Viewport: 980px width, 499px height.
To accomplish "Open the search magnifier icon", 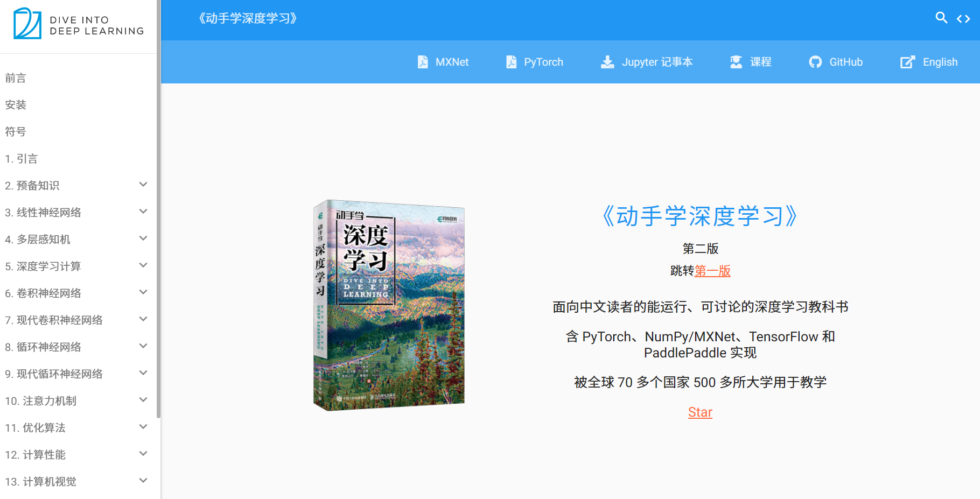I will [941, 18].
